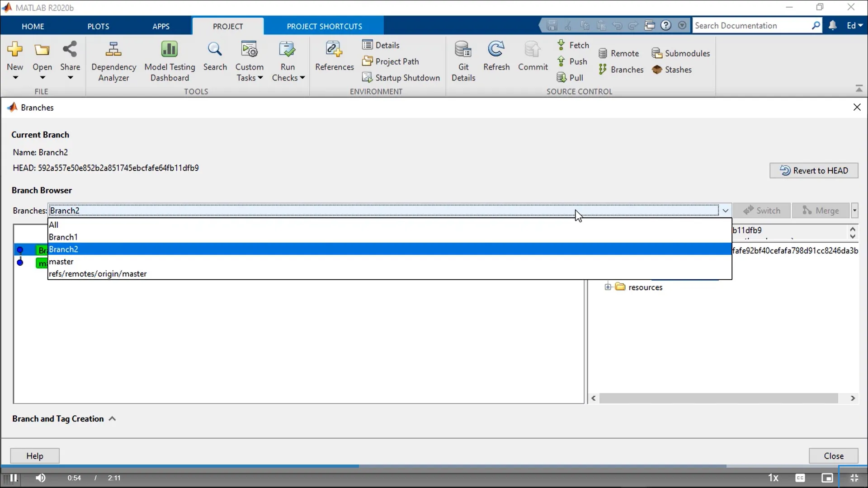Open Git Details
868x488 pixels.
(463, 60)
